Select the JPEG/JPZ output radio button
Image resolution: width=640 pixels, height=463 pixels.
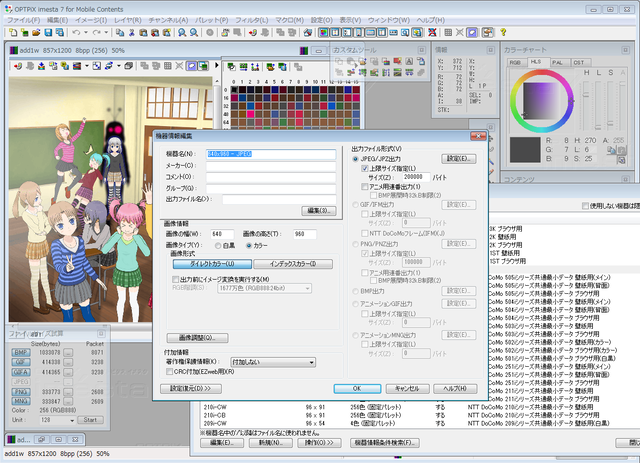coord(356,159)
